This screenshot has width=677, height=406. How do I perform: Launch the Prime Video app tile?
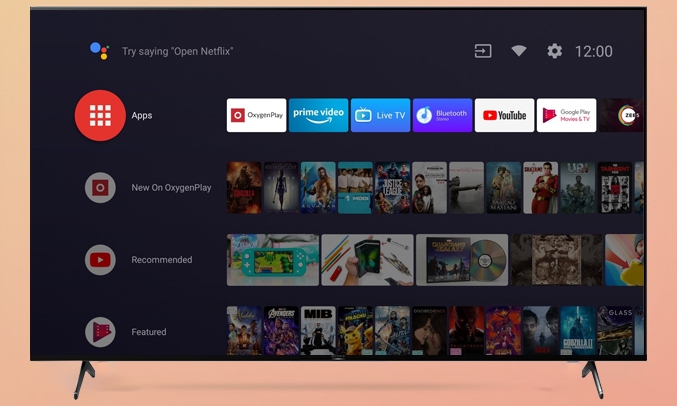[x=318, y=115]
